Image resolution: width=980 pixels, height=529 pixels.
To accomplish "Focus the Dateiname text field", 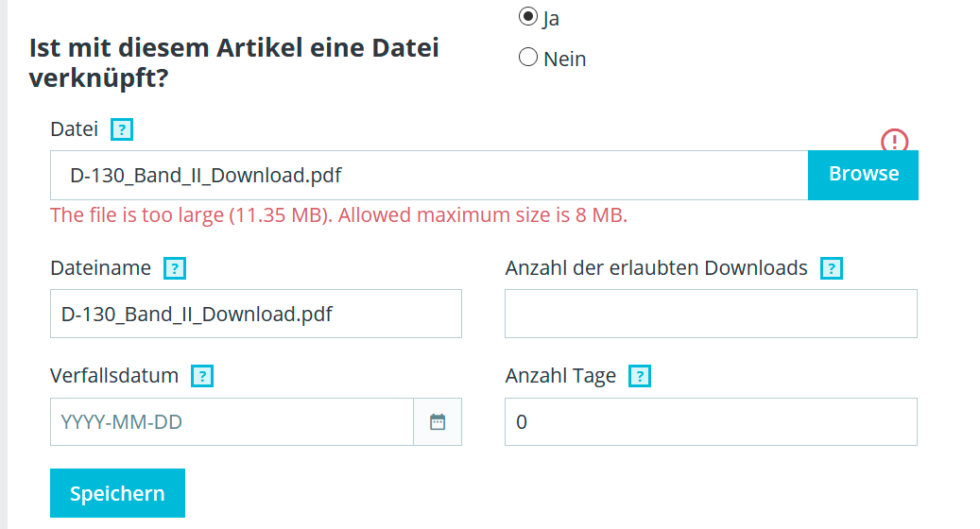I will [255, 314].
